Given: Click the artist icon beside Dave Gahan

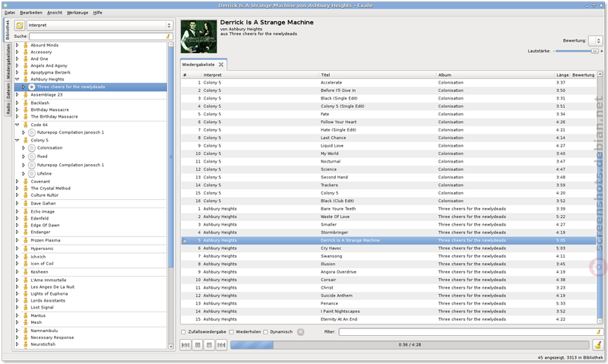Looking at the screenshot, I should 26,203.
